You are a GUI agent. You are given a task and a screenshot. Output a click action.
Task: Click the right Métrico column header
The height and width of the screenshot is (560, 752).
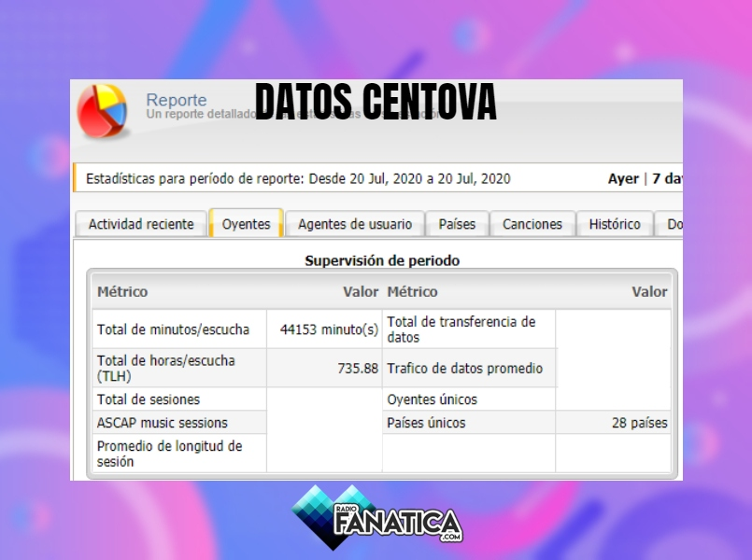pyautogui.click(x=413, y=291)
